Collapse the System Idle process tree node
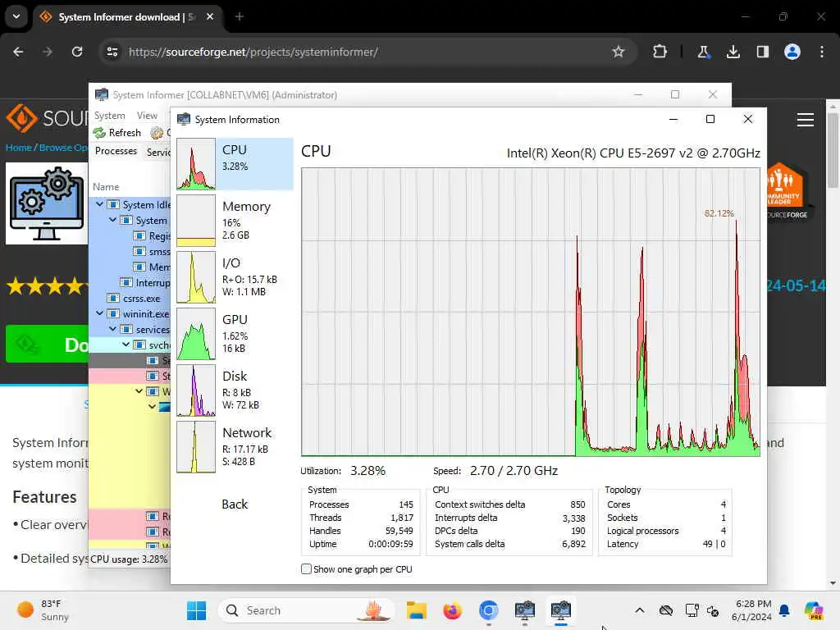840x630 pixels. tap(99, 204)
